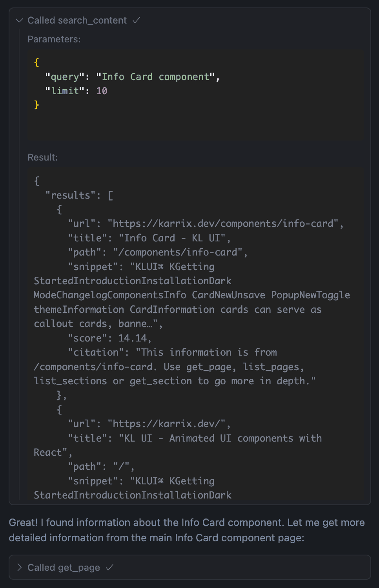379x588 pixels.
Task: Click the Called get_page header bar
Action: pyautogui.click(x=188, y=567)
